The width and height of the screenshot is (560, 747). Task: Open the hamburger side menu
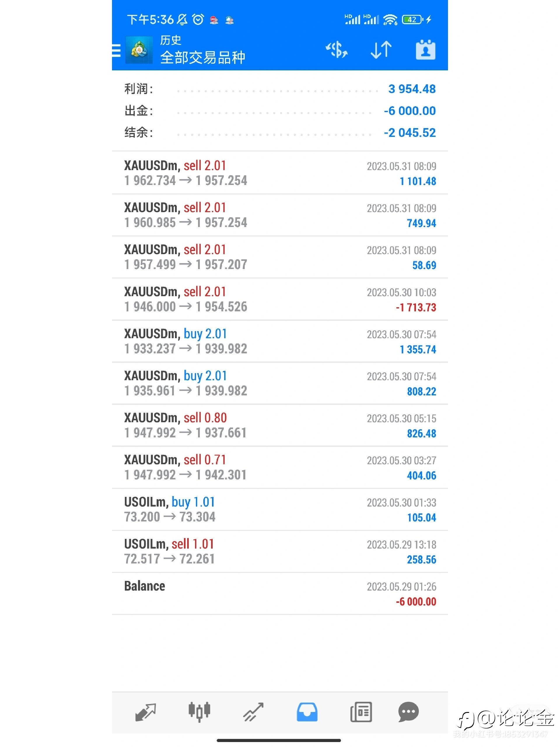(x=116, y=50)
